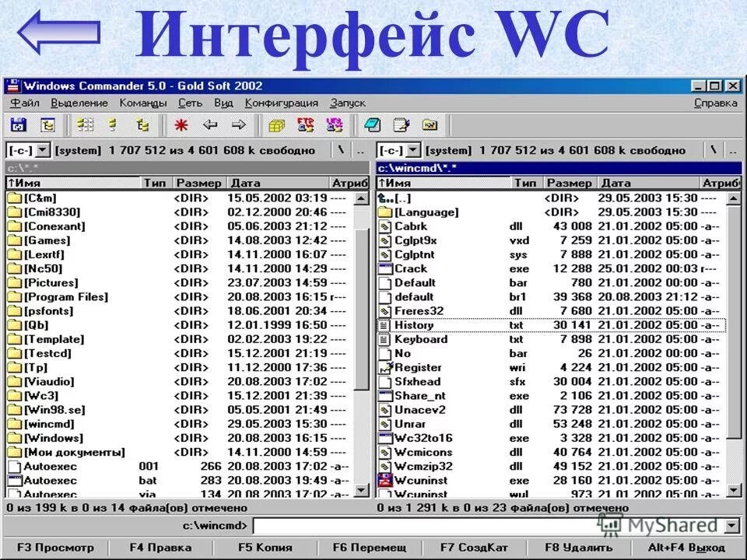This screenshot has width=747, height=560.
Task: Select the [Language] folder icon
Action: pos(385,212)
